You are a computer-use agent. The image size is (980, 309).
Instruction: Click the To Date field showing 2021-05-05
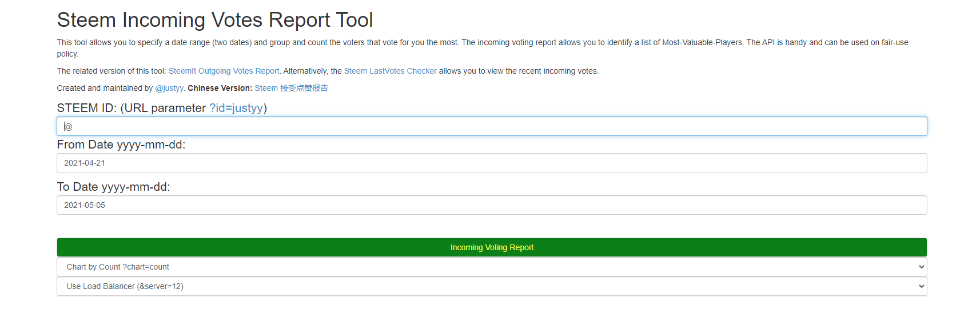[492, 205]
